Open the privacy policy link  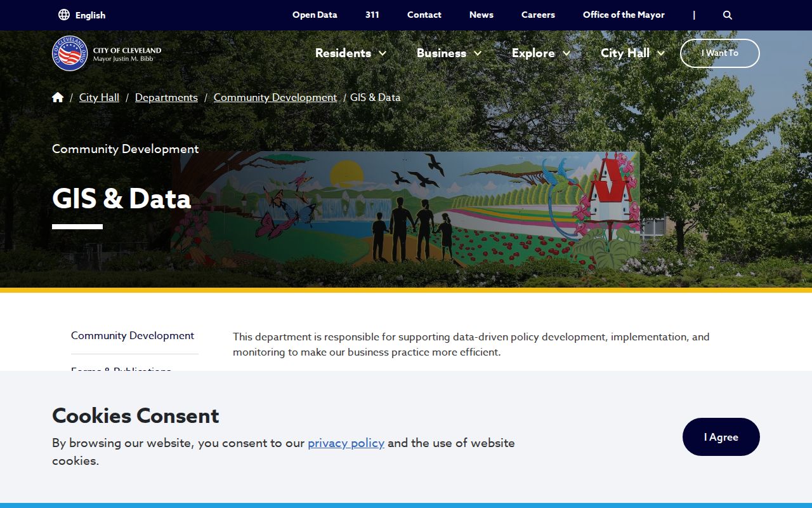point(346,443)
